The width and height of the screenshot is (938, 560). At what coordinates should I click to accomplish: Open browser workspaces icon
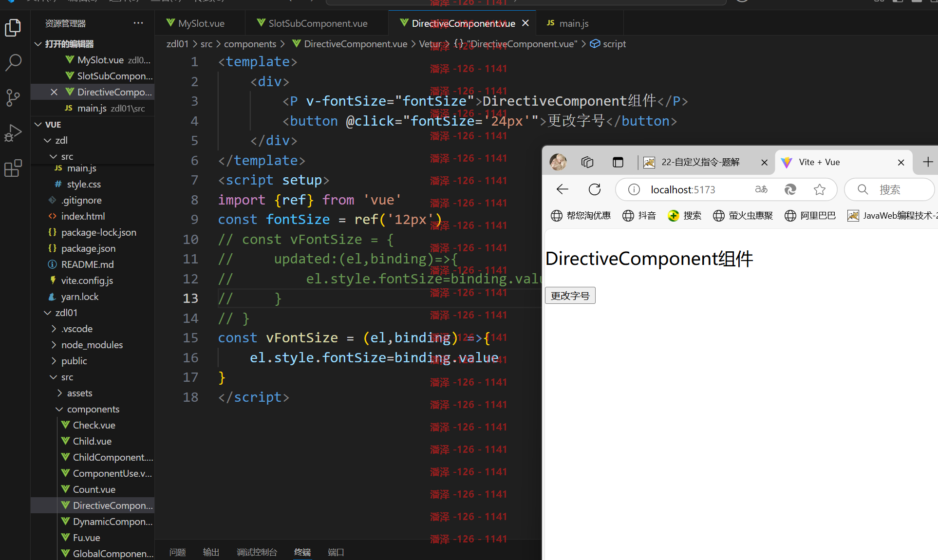point(587,162)
